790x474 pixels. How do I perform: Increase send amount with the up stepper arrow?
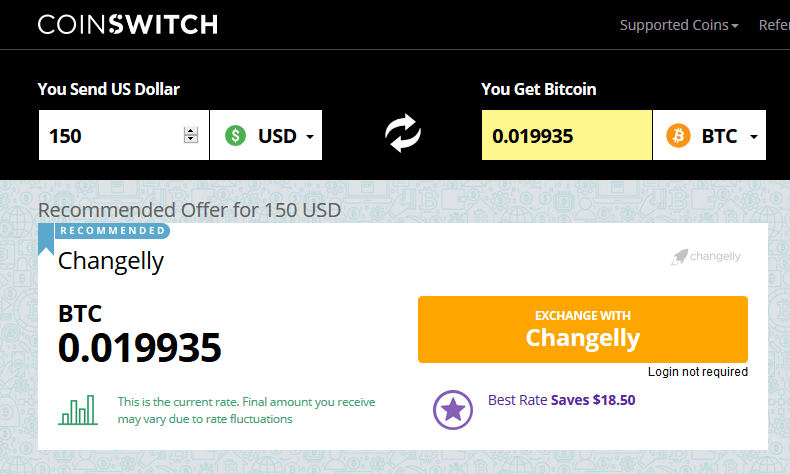pos(190,130)
